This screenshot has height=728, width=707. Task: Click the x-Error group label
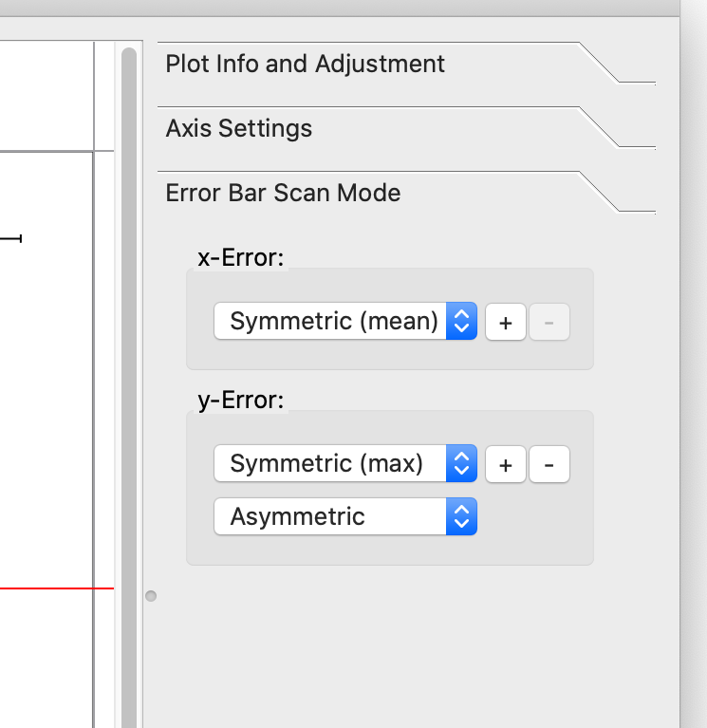click(x=240, y=258)
